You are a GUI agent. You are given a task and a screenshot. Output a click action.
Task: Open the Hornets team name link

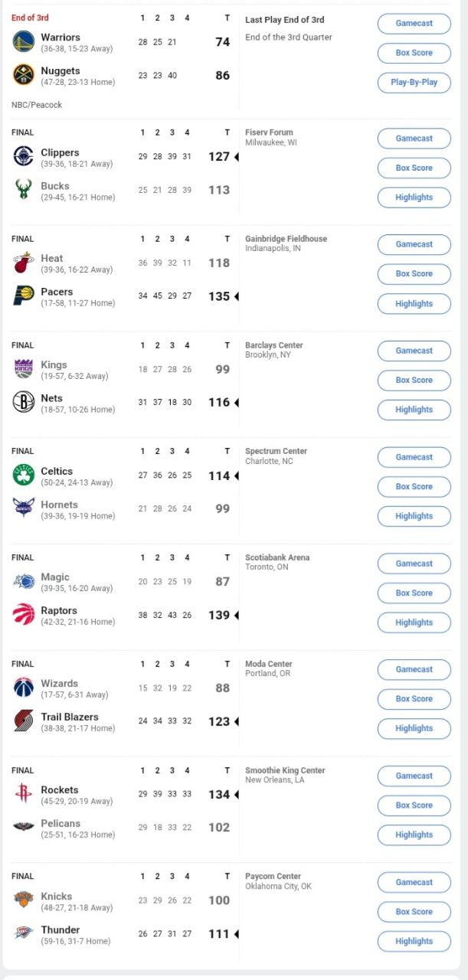(59, 505)
